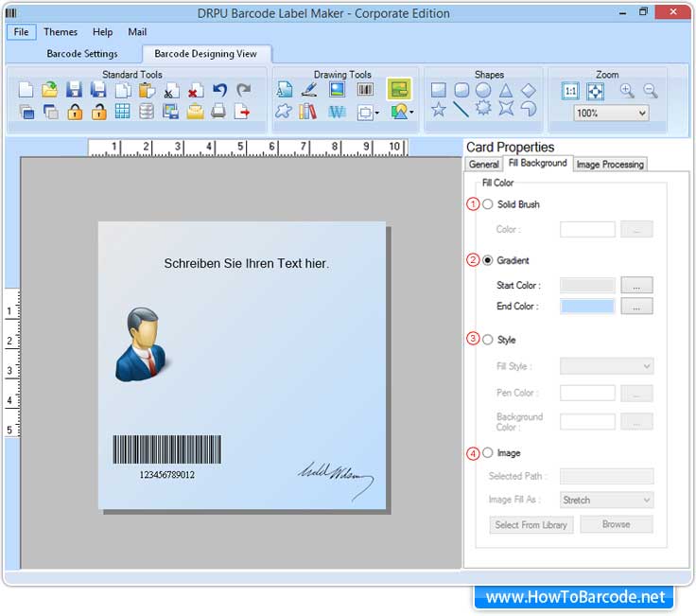
Task: Select the Style radio button
Action: [x=488, y=340]
